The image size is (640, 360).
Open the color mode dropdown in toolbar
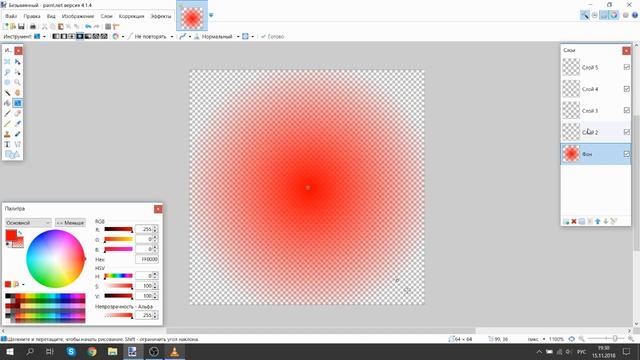[x=118, y=36]
